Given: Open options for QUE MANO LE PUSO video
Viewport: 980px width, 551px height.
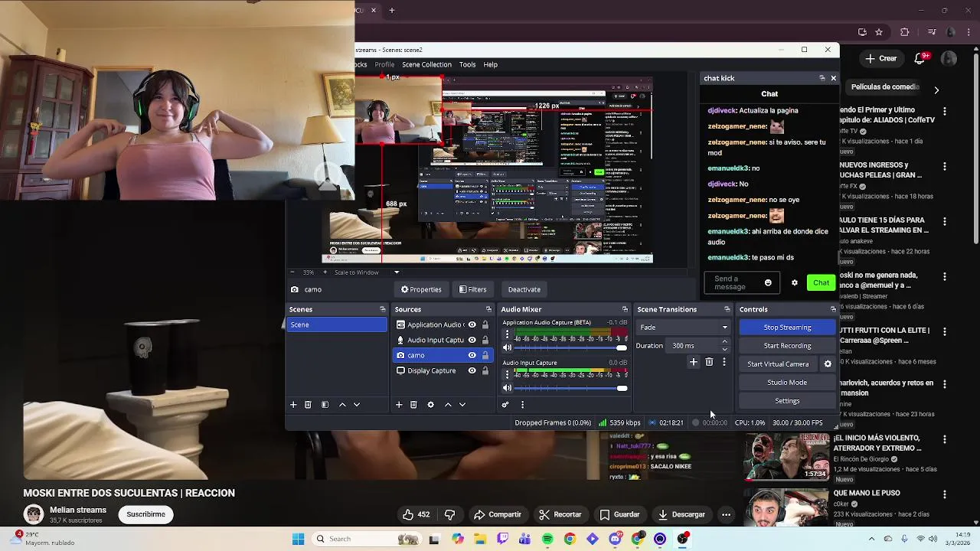Looking at the screenshot, I should coord(945,494).
